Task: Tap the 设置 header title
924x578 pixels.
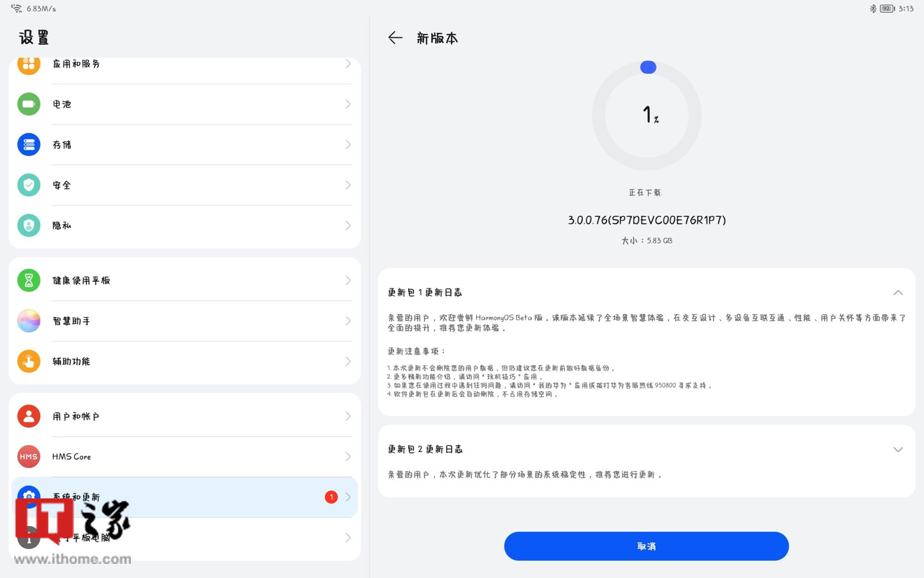Action: point(34,37)
